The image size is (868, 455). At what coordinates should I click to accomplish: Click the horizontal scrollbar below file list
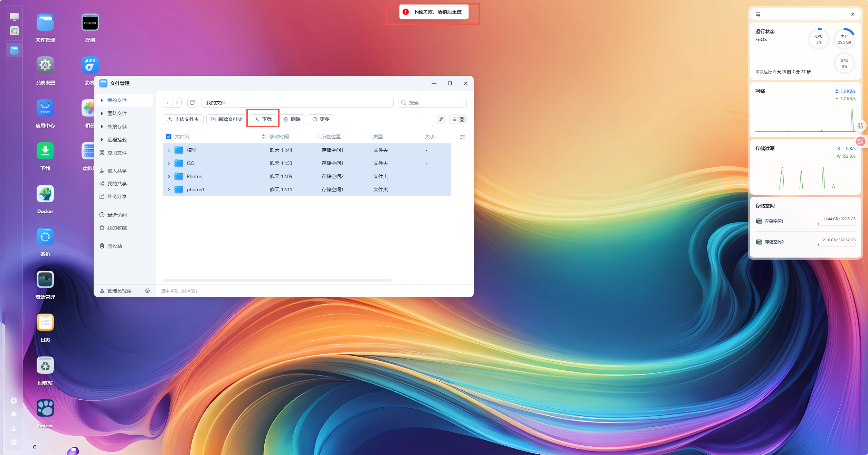277,280
